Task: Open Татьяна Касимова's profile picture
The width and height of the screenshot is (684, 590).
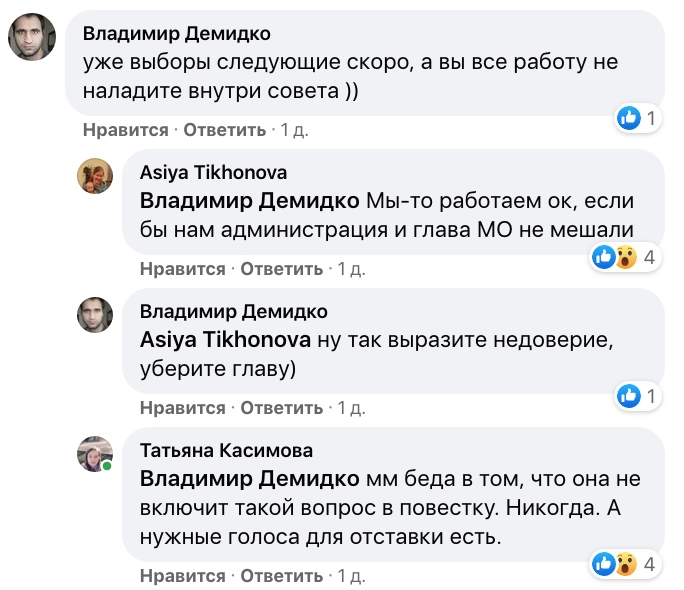Action: point(95,453)
